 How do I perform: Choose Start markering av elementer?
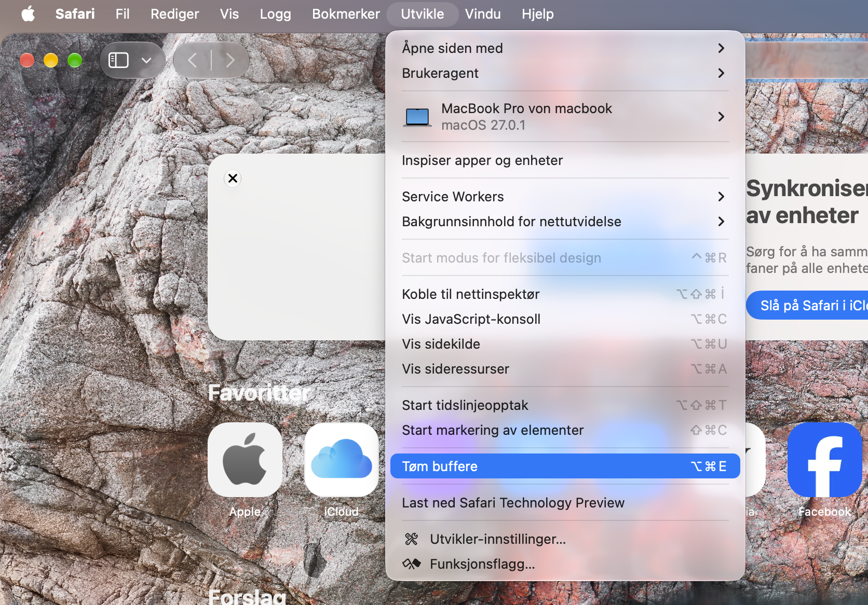565,430
